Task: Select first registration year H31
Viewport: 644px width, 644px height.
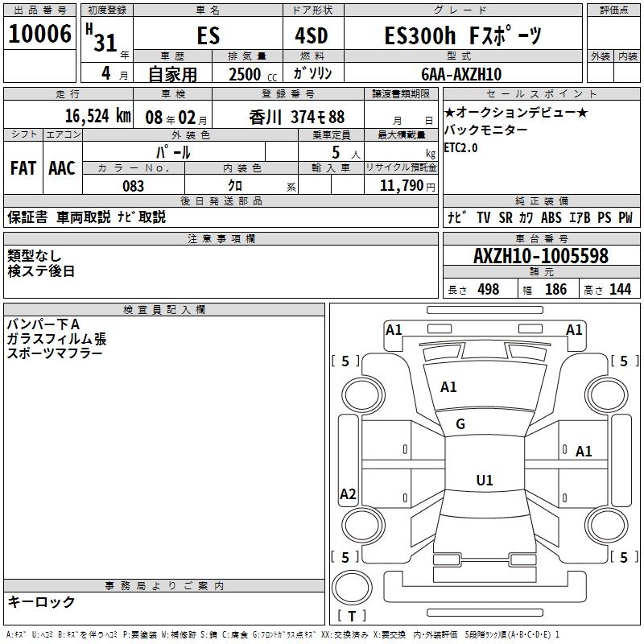Action: [101, 38]
